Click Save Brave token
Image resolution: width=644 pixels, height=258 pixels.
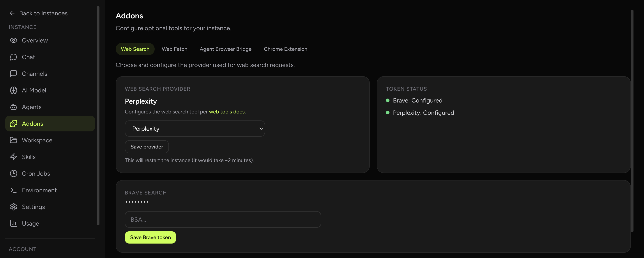(150, 237)
